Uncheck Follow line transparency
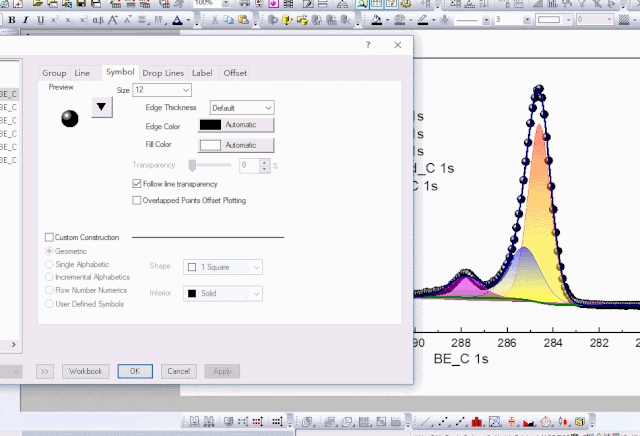This screenshot has height=436, width=640. click(x=137, y=184)
